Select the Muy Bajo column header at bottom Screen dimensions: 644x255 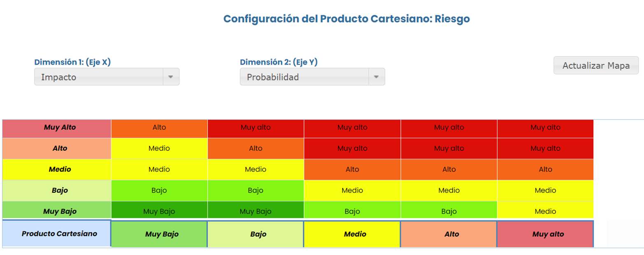point(159,234)
